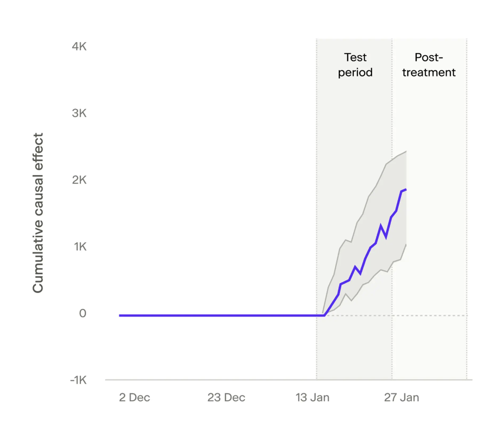Click the final endpoint of the purple line
Viewport: 504px width, 429px height.
(406, 189)
